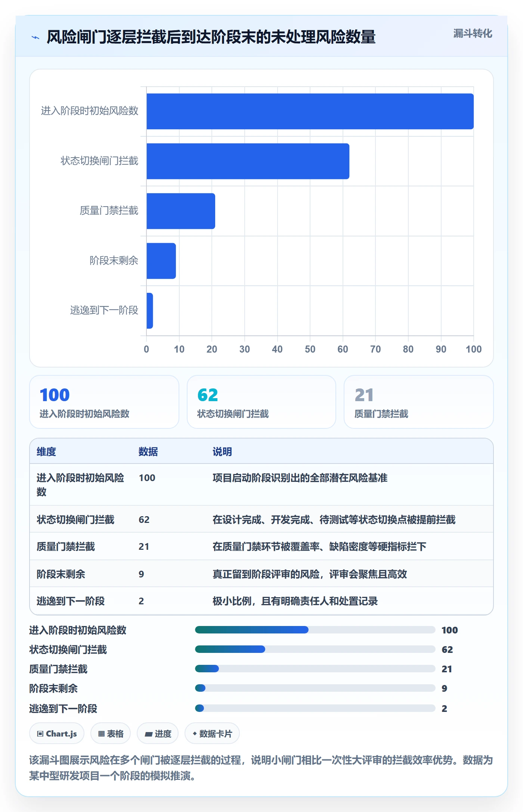Open the stat card showing 21
This screenshot has width=523, height=812.
coord(419,402)
